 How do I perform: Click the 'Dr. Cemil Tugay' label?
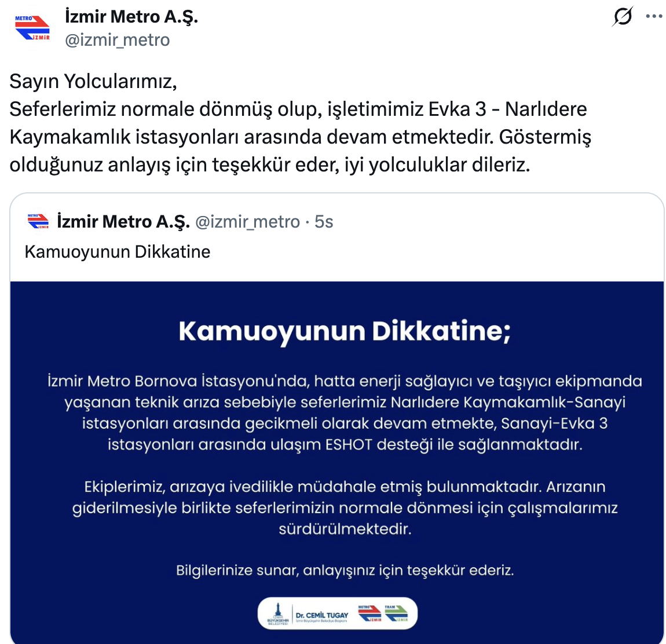pyautogui.click(x=322, y=615)
